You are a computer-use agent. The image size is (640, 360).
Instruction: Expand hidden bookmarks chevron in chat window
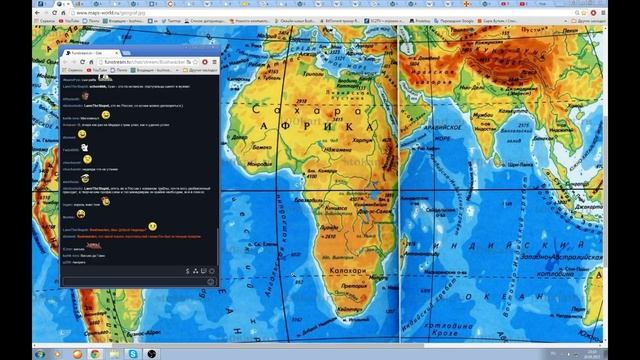click(x=177, y=70)
